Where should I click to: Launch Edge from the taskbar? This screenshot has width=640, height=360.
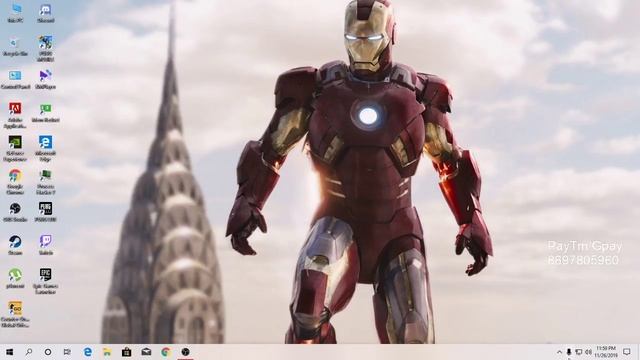coord(87,352)
